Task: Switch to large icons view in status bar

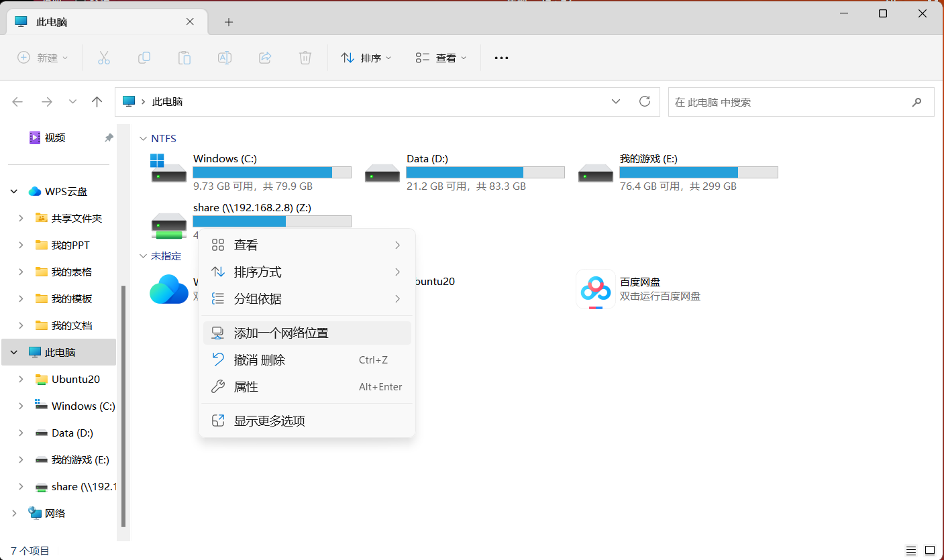Action: click(x=930, y=551)
